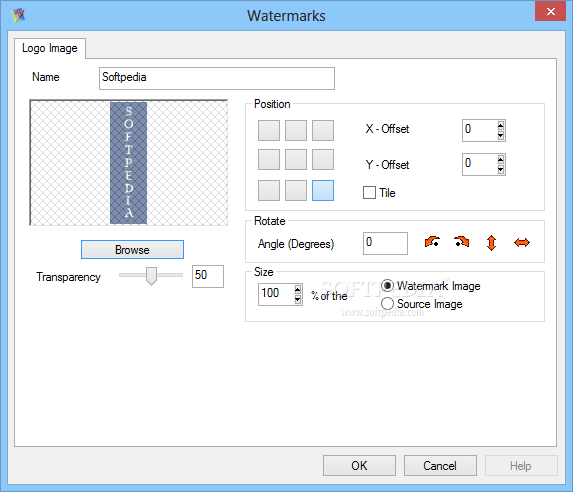Select the top-right position square

click(x=323, y=130)
